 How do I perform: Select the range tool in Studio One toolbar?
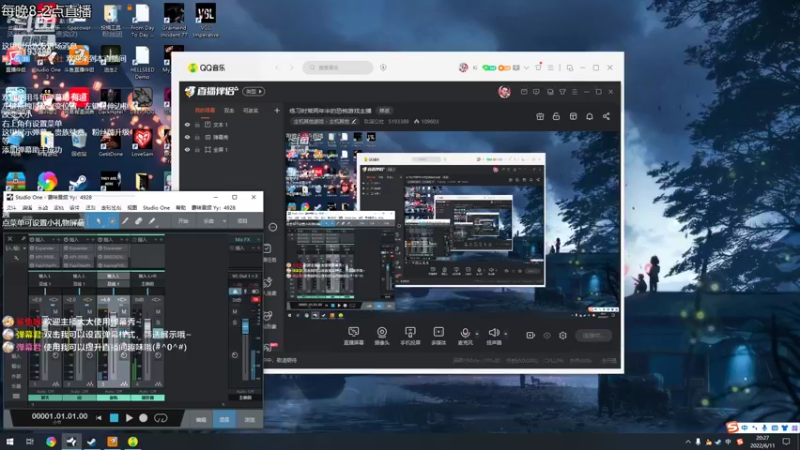[112, 221]
